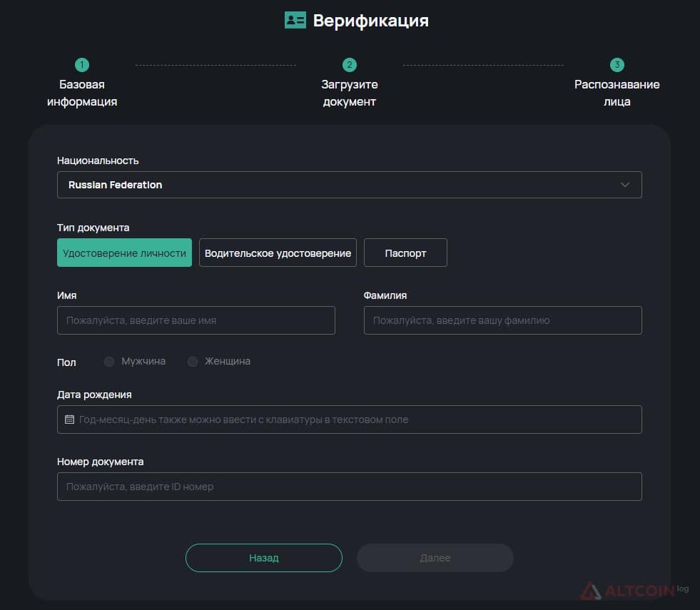The height and width of the screenshot is (610, 700).
Task: Select the Женщина radio button
Action: [193, 362]
